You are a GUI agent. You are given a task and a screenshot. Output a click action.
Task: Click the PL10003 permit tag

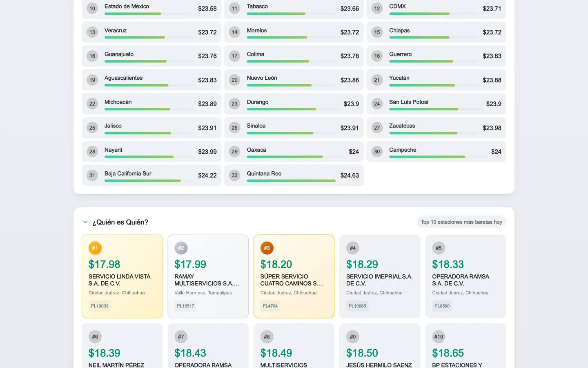point(100,306)
